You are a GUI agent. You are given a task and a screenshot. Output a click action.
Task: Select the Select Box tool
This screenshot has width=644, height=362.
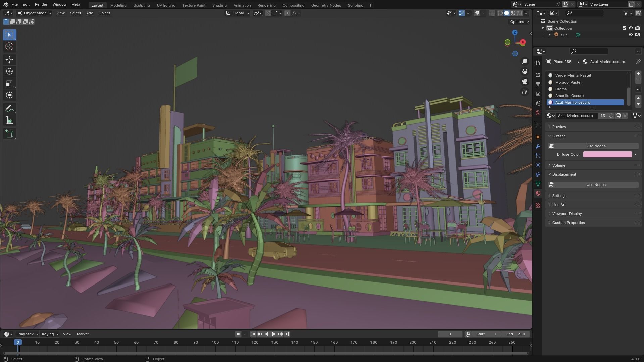(x=9, y=35)
